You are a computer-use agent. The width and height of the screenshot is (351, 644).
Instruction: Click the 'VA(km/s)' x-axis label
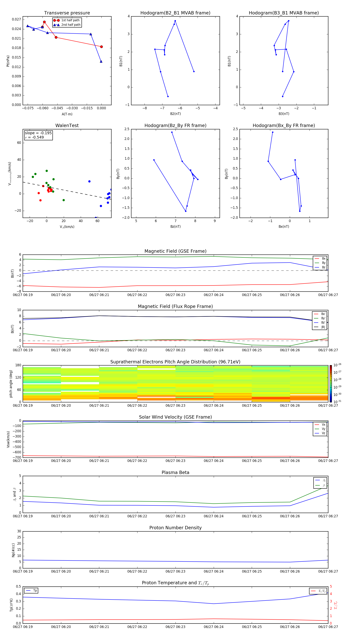[x=67, y=227]
